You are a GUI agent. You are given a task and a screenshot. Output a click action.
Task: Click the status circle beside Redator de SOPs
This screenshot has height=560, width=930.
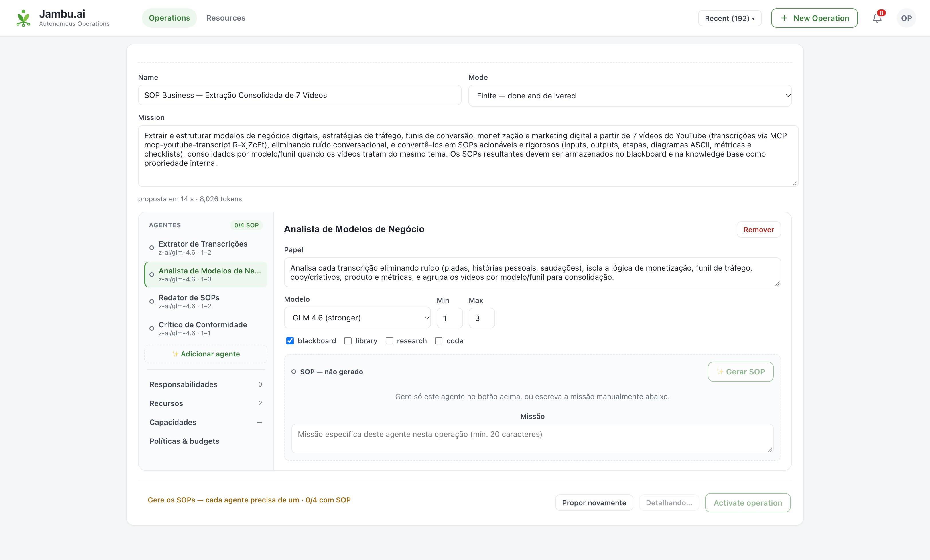click(x=152, y=301)
